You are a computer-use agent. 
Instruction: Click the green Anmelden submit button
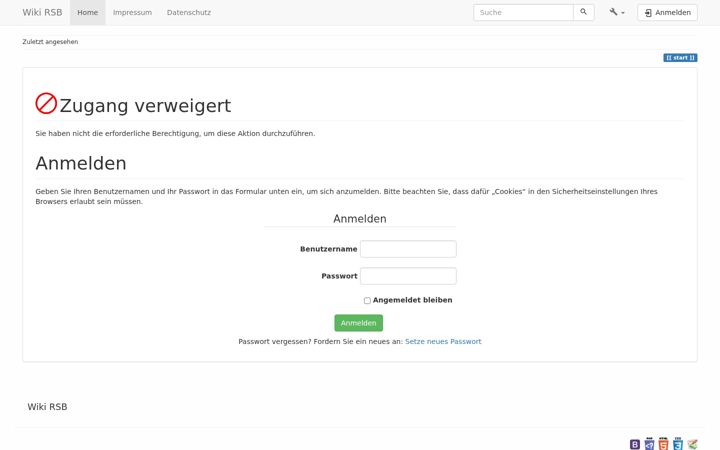pyautogui.click(x=359, y=323)
